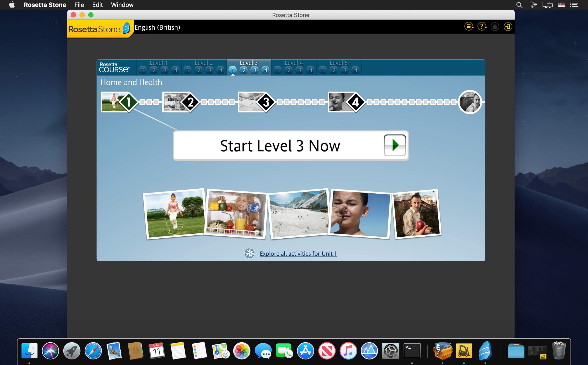Open Reminders from the Dock
This screenshot has width=588, height=365.
pos(199,351)
